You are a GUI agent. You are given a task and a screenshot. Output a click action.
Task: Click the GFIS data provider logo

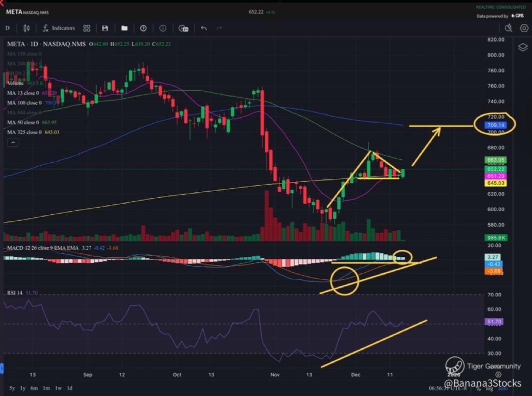coord(518,16)
